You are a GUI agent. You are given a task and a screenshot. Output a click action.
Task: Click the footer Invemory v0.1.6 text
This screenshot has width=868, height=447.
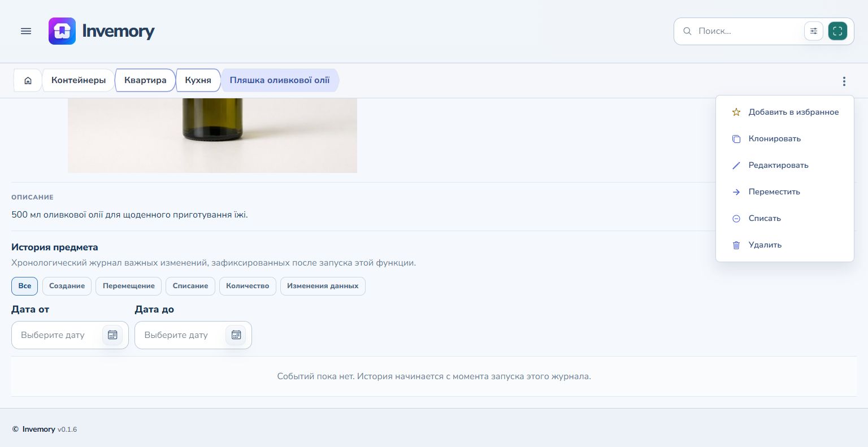[x=50, y=429]
